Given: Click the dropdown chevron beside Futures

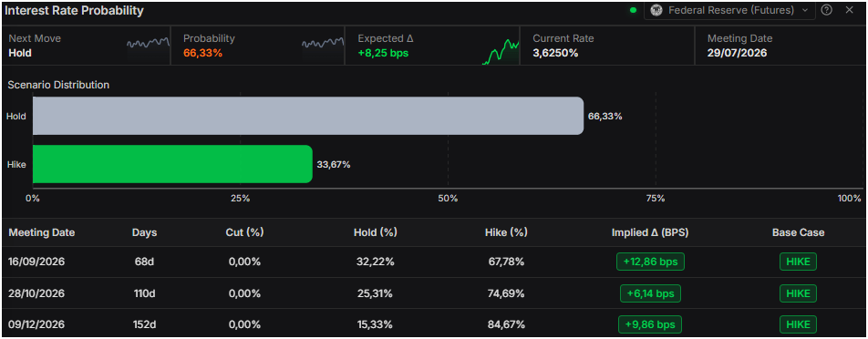Looking at the screenshot, I should click(805, 10).
